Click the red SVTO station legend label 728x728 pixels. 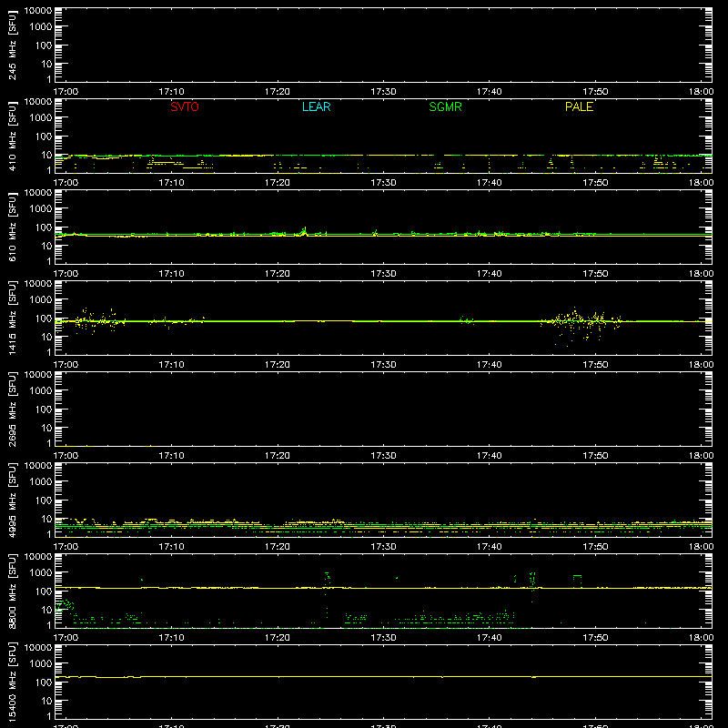[x=185, y=106]
